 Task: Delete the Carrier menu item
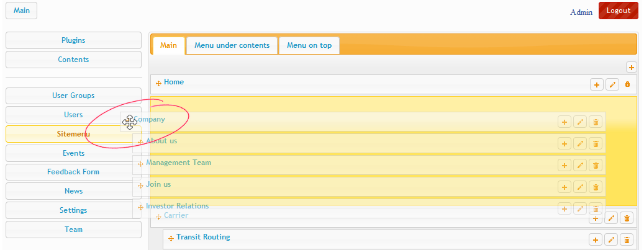click(627, 218)
